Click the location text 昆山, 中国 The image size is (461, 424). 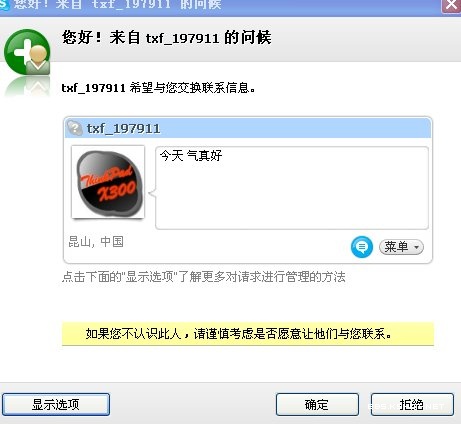96,242
